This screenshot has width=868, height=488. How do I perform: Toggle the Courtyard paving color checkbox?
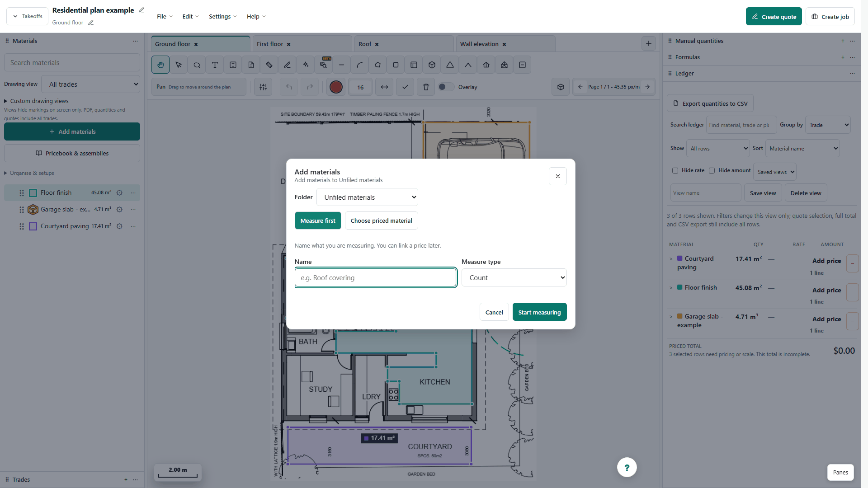click(x=33, y=226)
